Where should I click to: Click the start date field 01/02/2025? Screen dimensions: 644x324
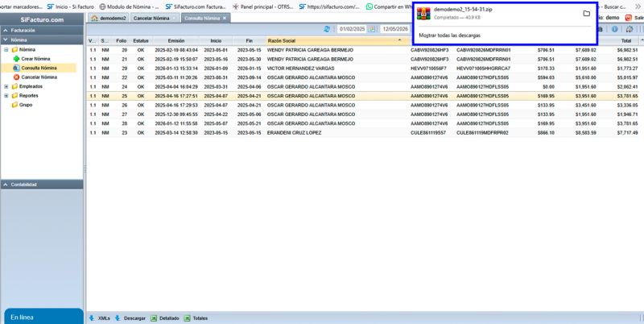pyautogui.click(x=353, y=29)
